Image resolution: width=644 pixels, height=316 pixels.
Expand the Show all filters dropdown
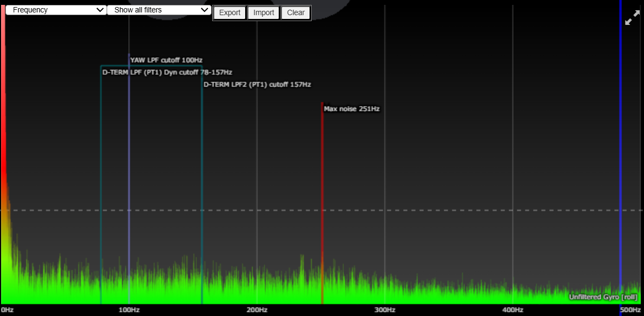click(x=159, y=10)
